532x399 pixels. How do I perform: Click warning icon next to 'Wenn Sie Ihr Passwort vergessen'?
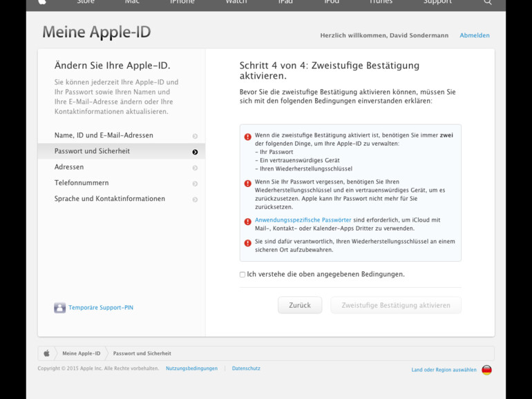tap(247, 184)
